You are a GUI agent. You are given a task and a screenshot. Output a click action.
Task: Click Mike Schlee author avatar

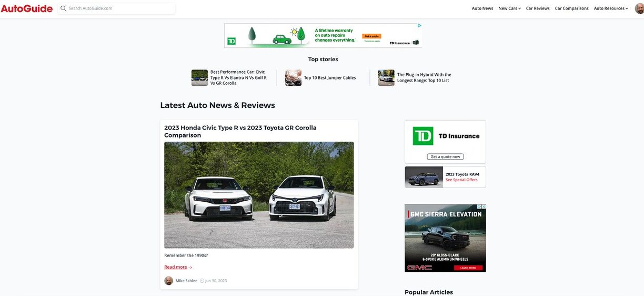tap(168, 281)
